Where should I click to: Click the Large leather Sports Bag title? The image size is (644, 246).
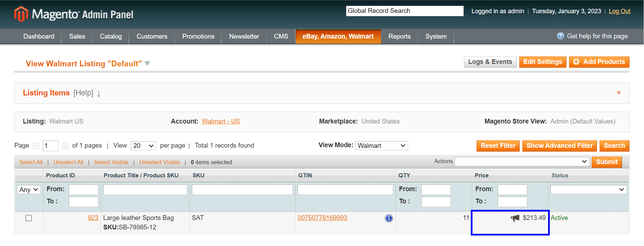tap(138, 218)
